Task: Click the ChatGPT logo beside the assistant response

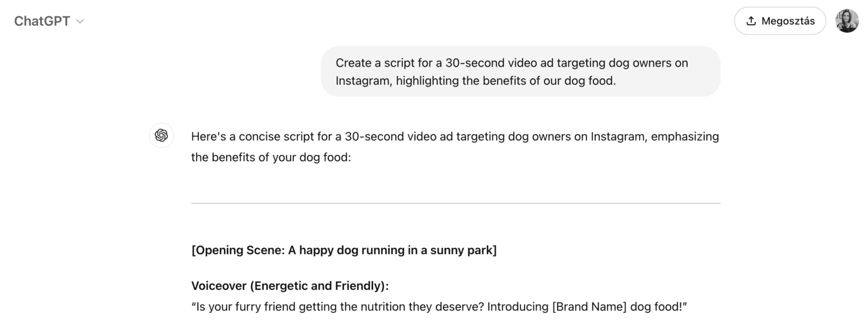Action: [161, 136]
